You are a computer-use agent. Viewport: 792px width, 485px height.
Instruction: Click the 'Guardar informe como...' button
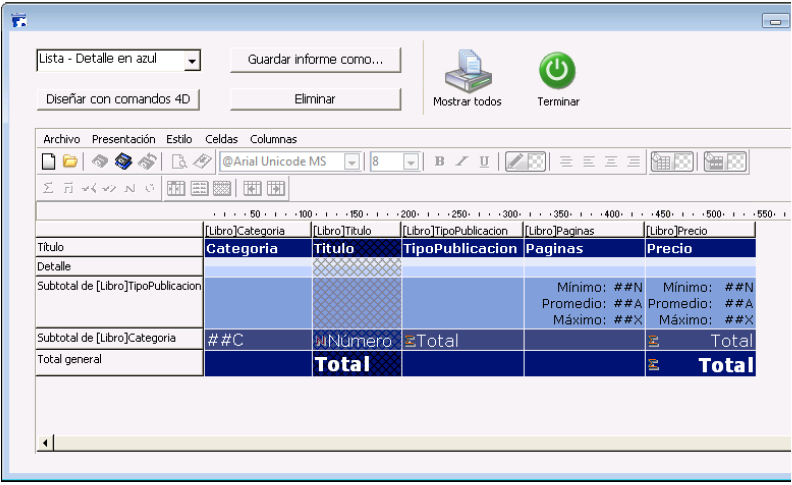[315, 60]
